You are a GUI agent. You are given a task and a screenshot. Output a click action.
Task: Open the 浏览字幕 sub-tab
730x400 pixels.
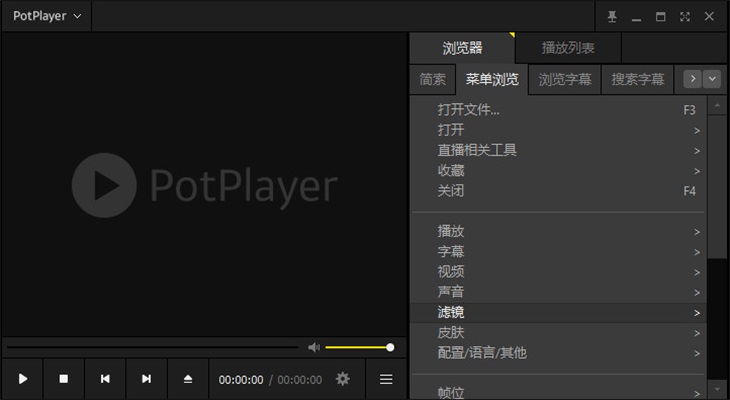565,80
